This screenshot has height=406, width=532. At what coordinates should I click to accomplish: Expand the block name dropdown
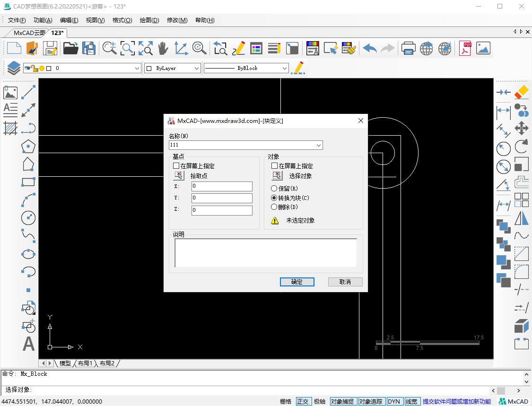click(319, 145)
